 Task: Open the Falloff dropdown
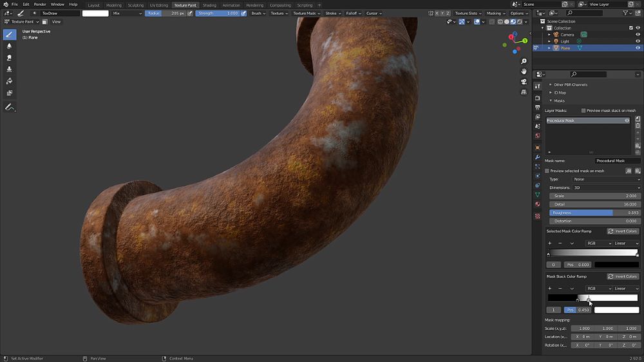click(x=353, y=13)
